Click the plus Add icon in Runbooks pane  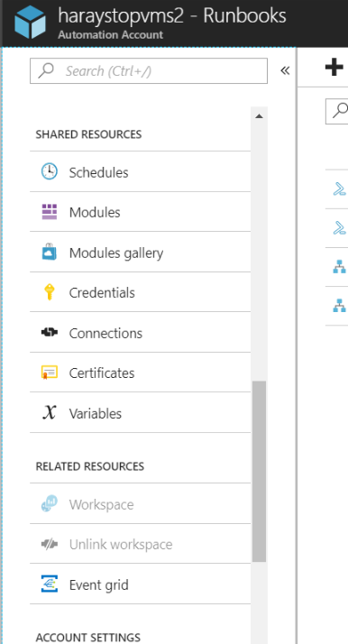[334, 67]
